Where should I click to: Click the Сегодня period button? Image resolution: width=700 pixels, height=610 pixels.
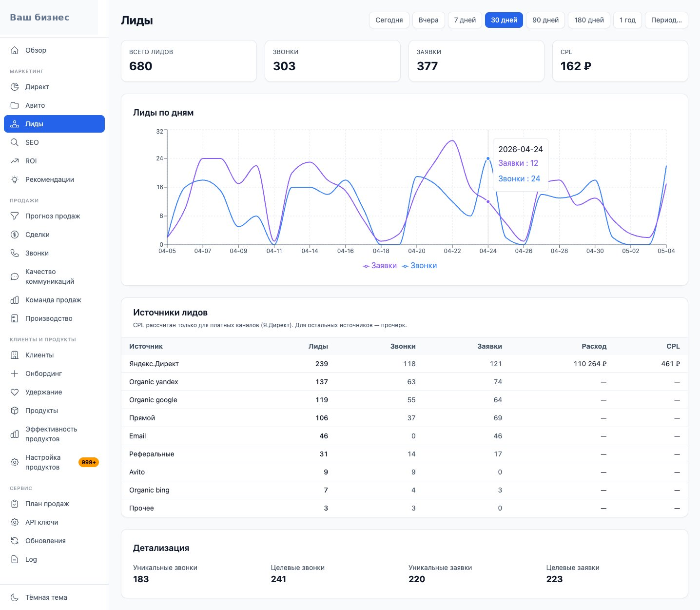coord(389,20)
